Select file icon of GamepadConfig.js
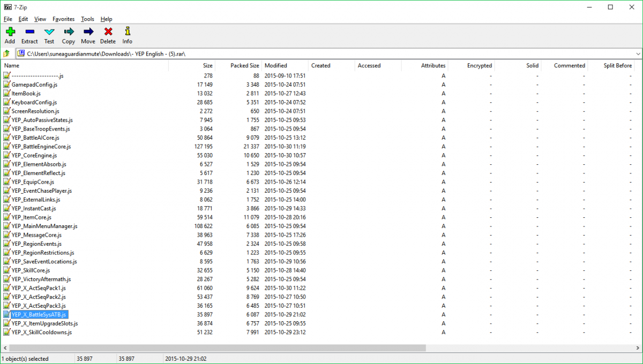Viewport: 643px width, 364px height. [6, 85]
